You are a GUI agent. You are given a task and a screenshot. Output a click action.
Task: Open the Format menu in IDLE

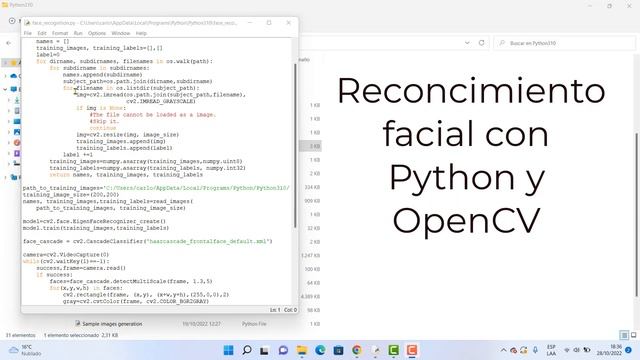60,33
